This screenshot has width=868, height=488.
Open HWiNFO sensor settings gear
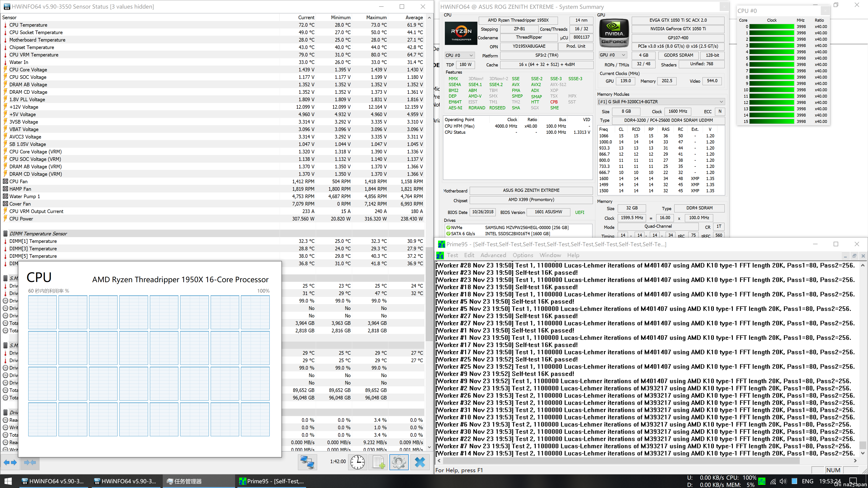click(x=399, y=462)
